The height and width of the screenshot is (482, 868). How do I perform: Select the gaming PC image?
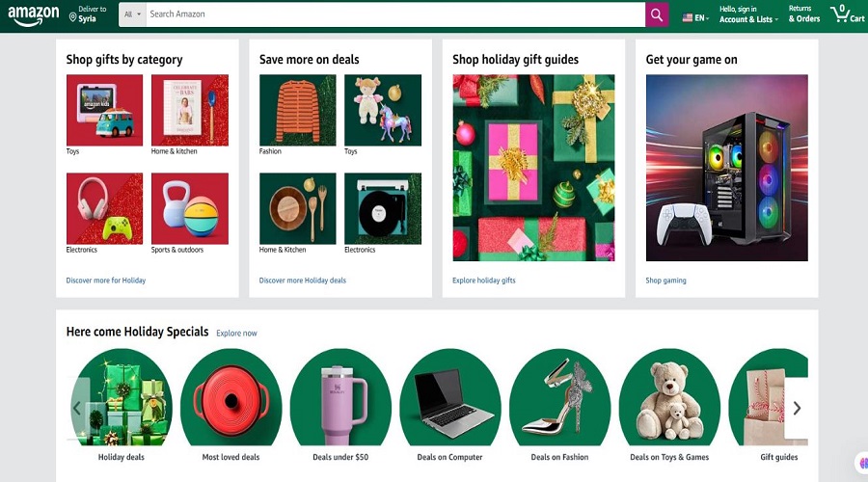726,168
